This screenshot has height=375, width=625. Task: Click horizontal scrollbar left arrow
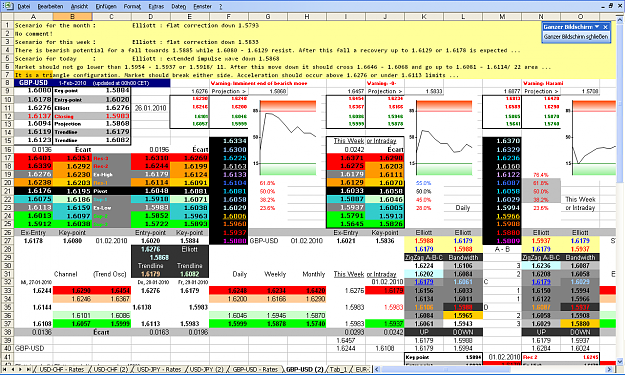tap(376, 369)
